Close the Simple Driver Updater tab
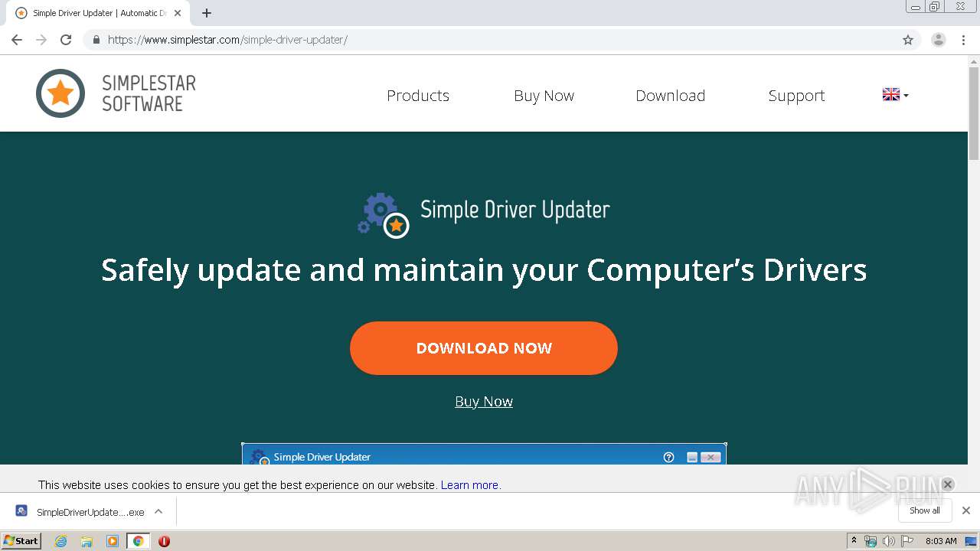The image size is (980, 551). coord(178,13)
